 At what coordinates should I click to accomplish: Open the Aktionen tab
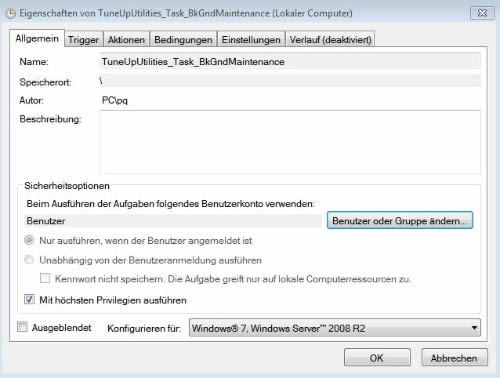(126, 40)
